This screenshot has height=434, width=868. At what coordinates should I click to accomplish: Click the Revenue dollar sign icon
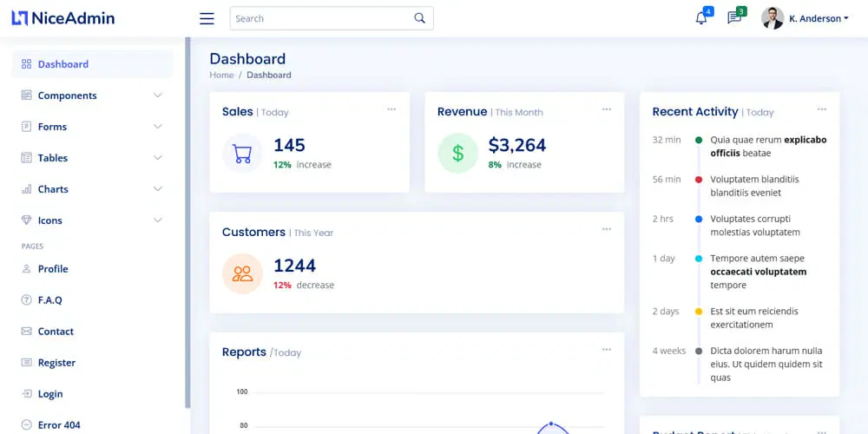pos(457,154)
